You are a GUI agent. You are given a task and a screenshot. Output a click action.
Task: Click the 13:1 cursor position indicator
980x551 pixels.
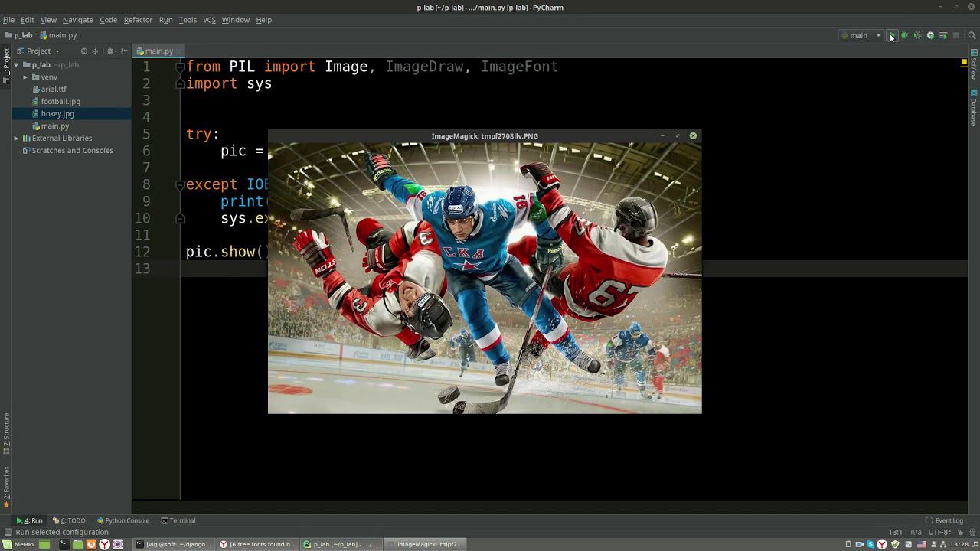(x=895, y=533)
